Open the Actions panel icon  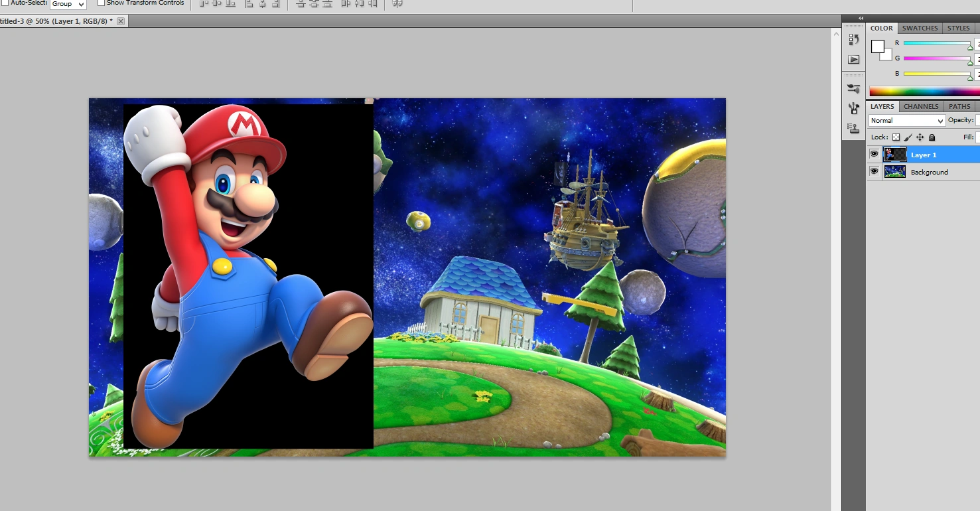coord(854,60)
